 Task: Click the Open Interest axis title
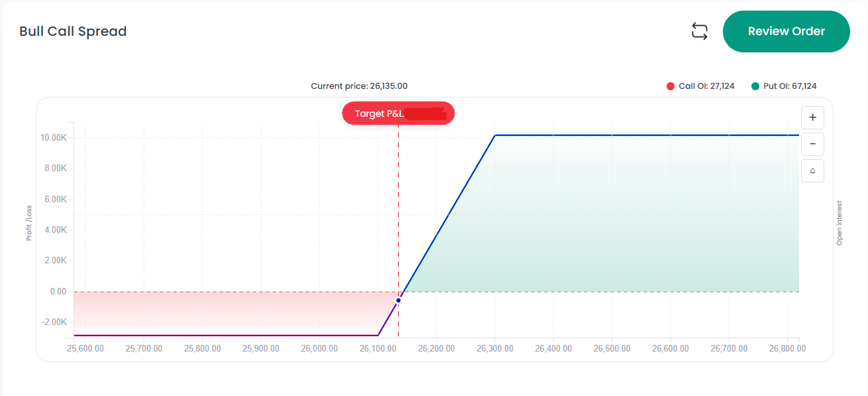coord(840,223)
